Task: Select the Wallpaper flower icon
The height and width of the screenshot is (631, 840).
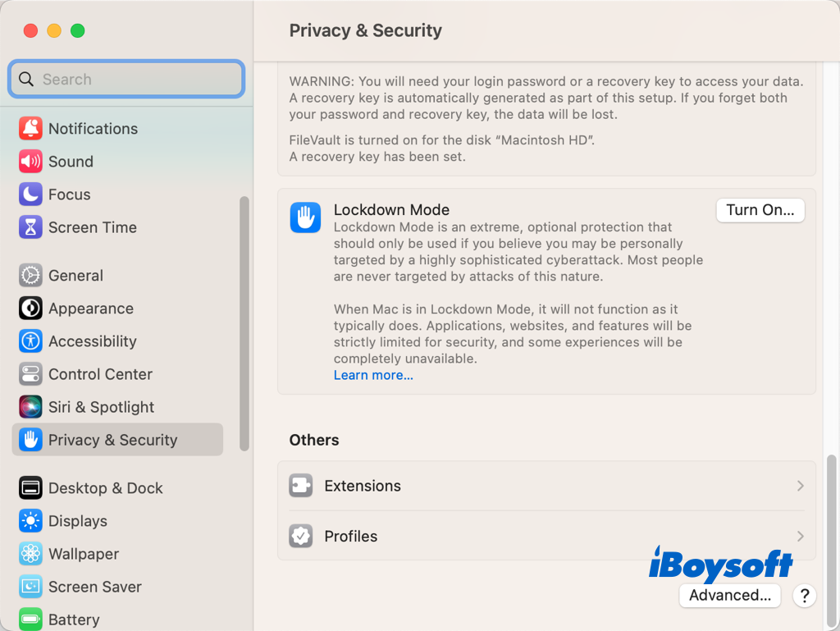Action: click(x=30, y=553)
